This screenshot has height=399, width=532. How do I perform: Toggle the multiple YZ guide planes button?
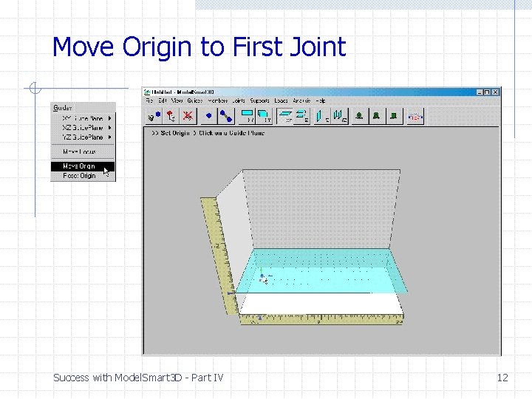pos(340,116)
